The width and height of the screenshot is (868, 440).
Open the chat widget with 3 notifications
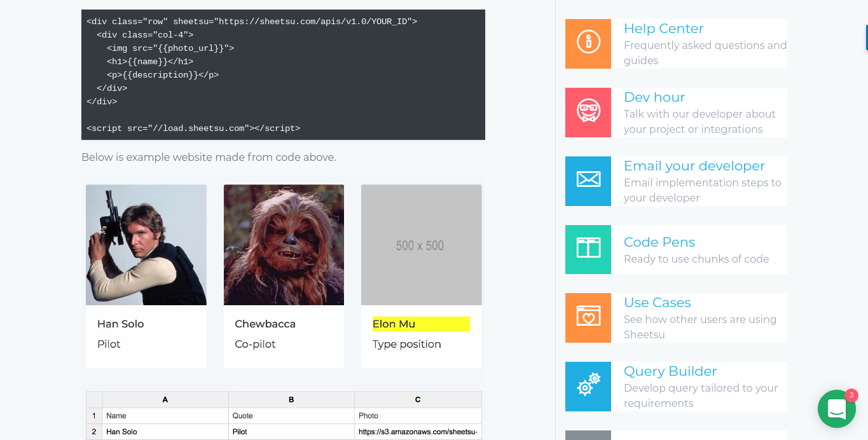837,409
